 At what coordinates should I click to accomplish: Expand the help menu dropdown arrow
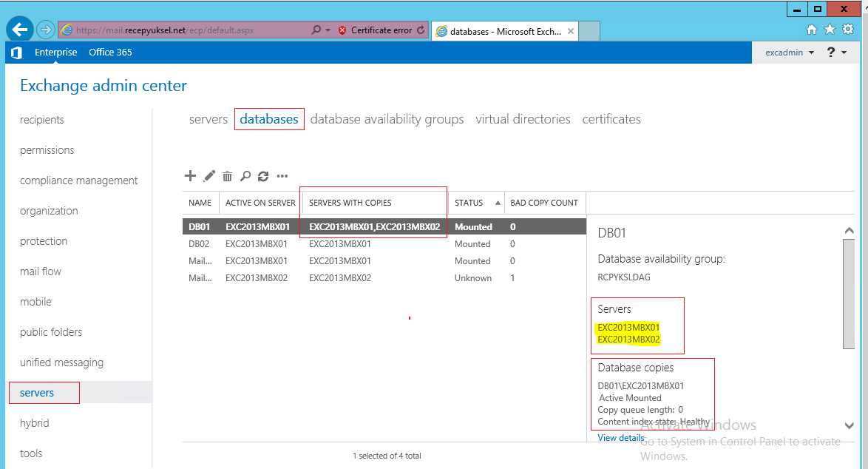(844, 53)
